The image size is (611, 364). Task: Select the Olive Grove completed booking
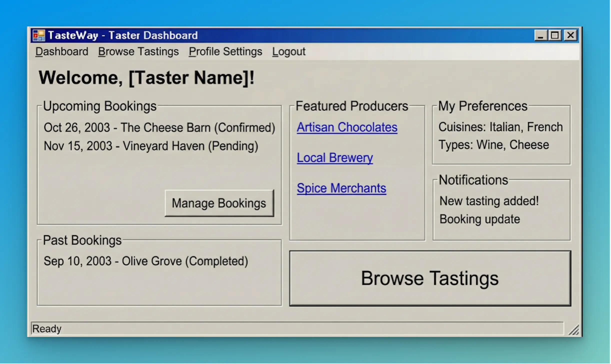pos(146,261)
